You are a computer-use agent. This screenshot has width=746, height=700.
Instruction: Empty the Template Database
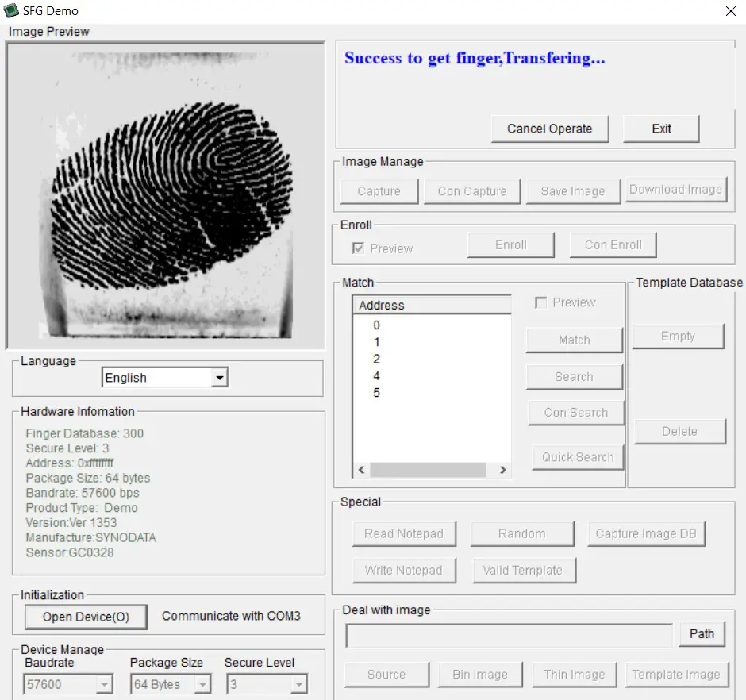point(679,336)
